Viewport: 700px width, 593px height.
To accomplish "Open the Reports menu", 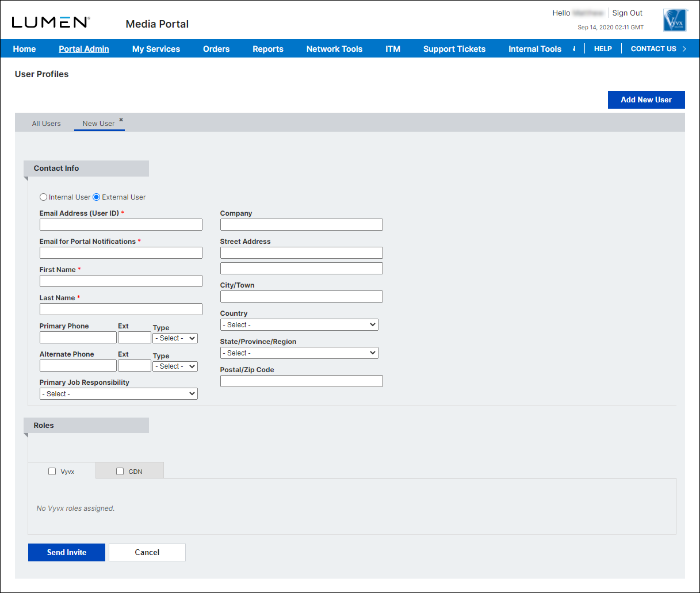I will pyautogui.click(x=268, y=49).
